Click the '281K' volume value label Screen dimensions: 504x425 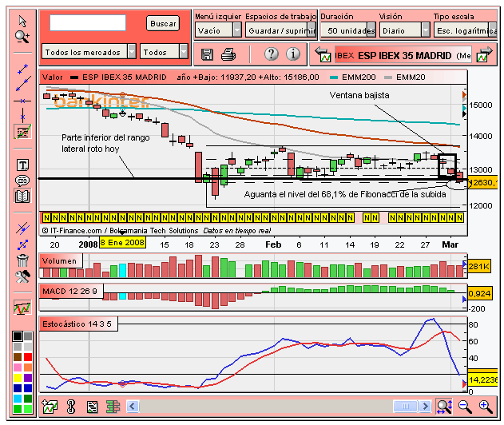(479, 266)
